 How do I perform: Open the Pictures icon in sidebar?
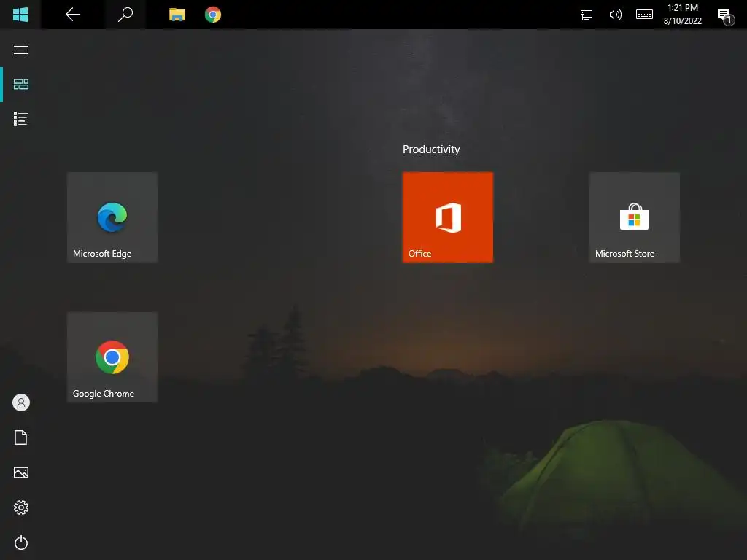[x=21, y=472]
